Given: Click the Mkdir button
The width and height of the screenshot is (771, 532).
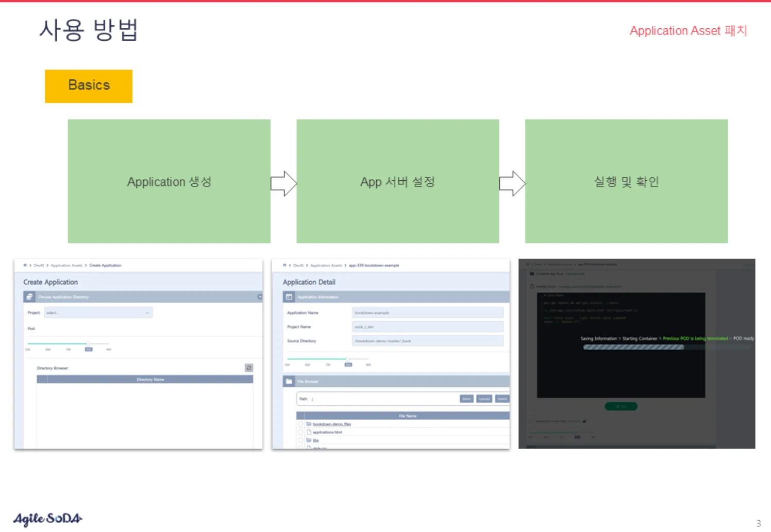Looking at the screenshot, I should pyautogui.click(x=466, y=399).
